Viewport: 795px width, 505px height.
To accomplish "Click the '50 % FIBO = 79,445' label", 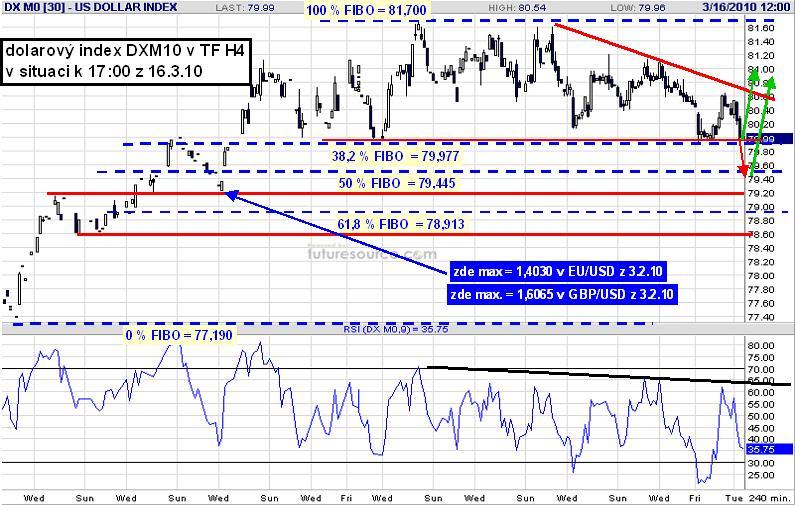I will pyautogui.click(x=397, y=183).
